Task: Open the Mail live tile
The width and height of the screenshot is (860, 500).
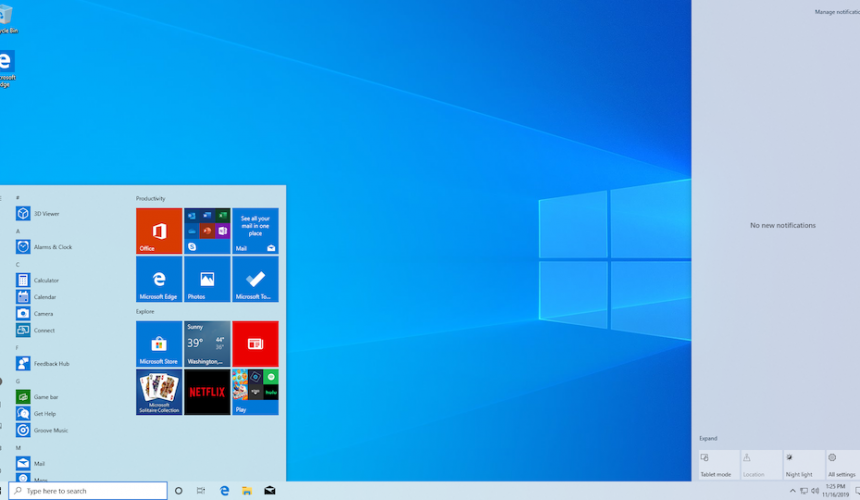Action: 255,231
